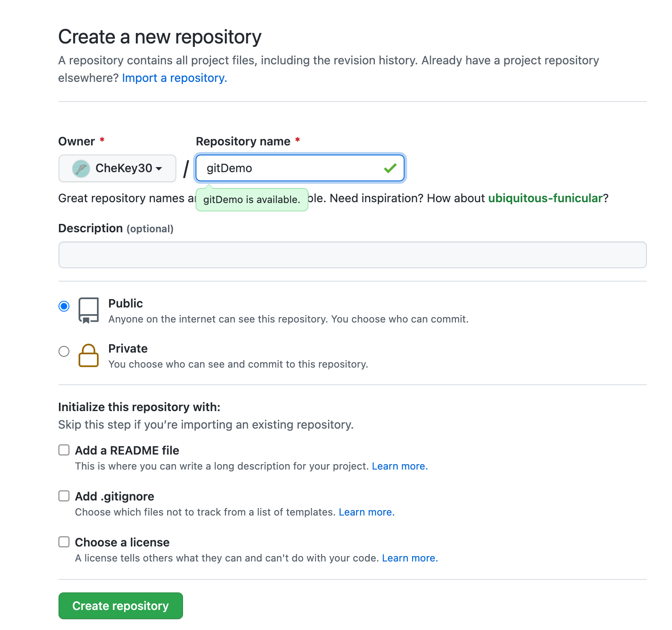Use the ubiquitous-funicular name suggestion
This screenshot has width=672, height=630.
coord(545,198)
